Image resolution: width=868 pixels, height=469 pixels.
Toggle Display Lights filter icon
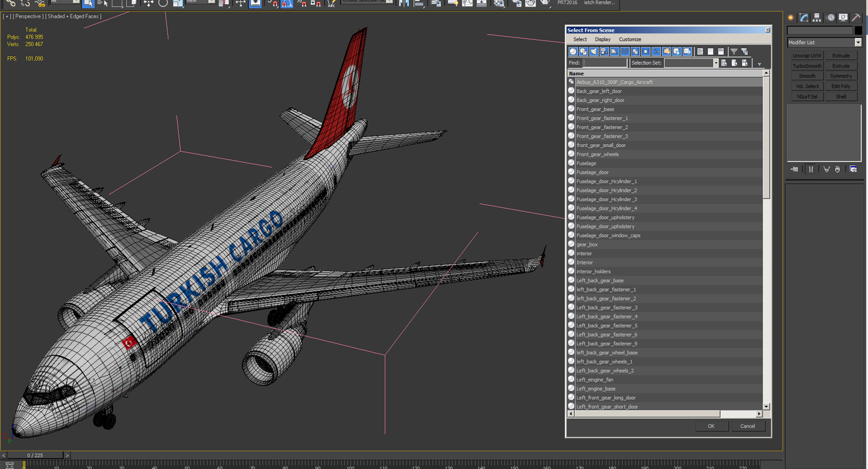[594, 52]
